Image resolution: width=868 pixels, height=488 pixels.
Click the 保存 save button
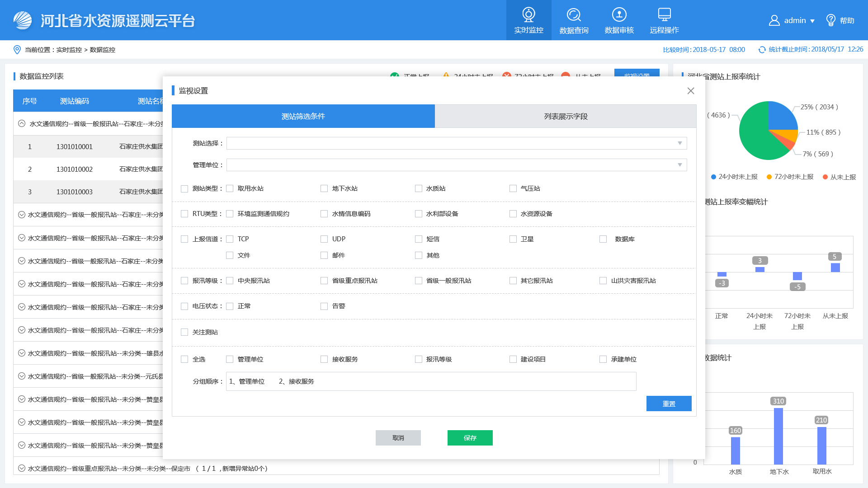(x=470, y=438)
